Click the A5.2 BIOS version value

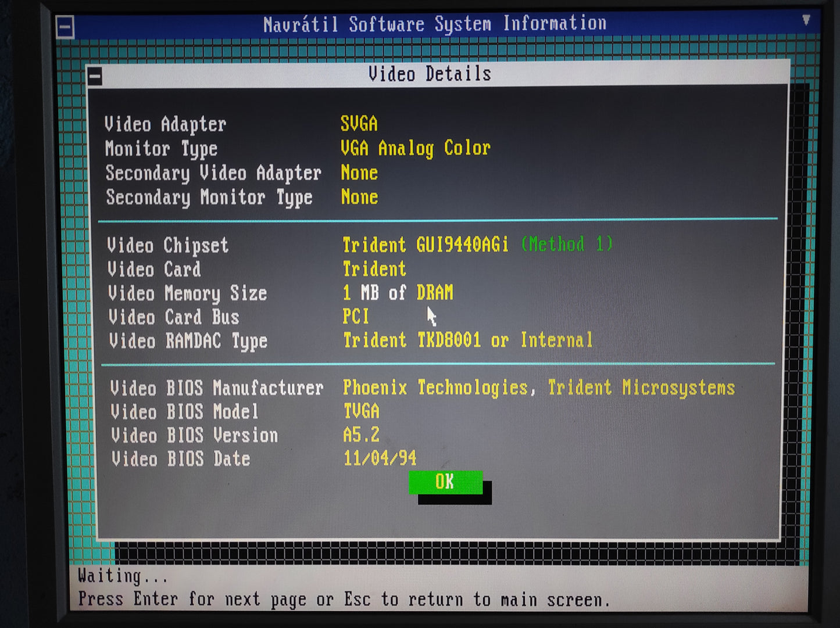361,435
